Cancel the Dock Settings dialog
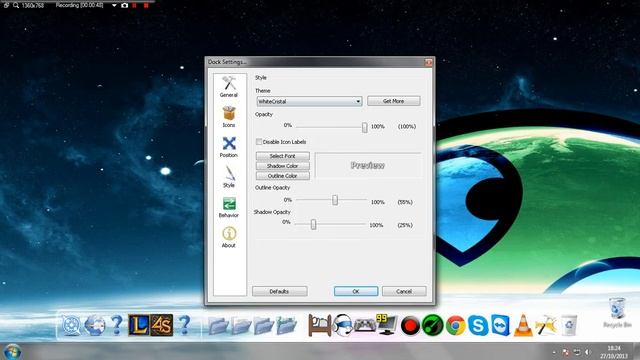640x360 pixels. (404, 291)
